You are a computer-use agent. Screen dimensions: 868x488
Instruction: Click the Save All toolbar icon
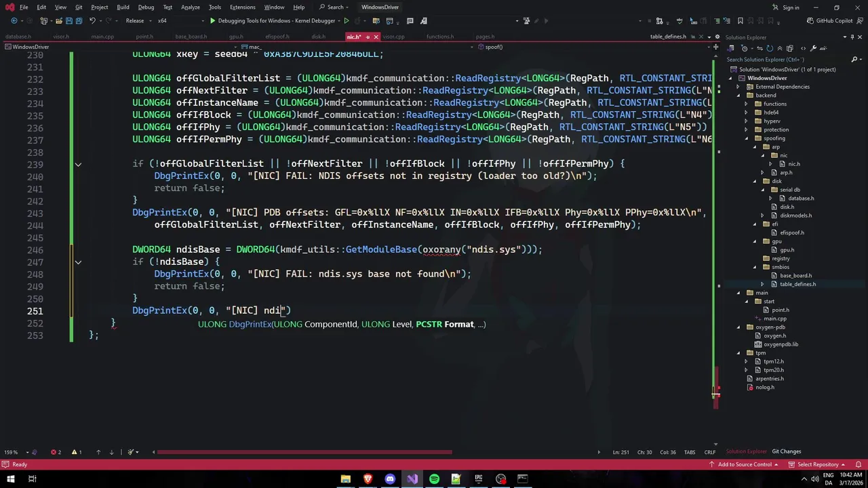coord(79,21)
